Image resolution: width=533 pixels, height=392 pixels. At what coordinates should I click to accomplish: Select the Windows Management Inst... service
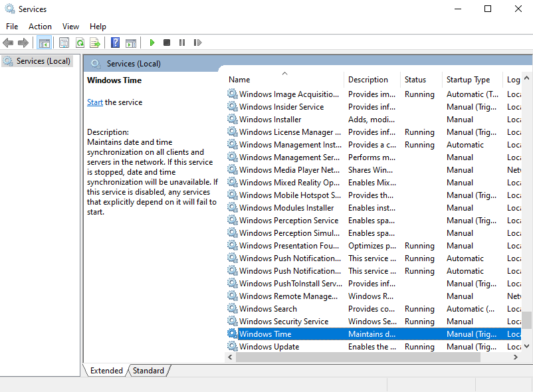pos(290,145)
